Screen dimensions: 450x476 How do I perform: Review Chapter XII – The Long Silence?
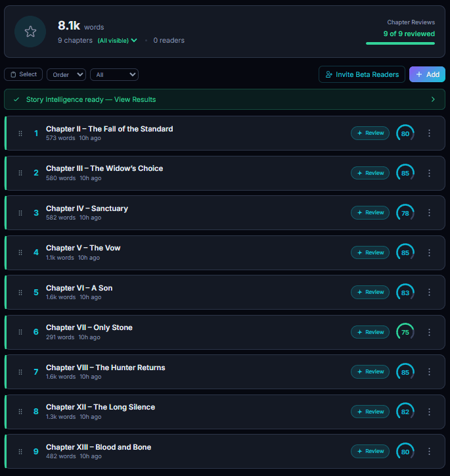pyautogui.click(x=370, y=412)
